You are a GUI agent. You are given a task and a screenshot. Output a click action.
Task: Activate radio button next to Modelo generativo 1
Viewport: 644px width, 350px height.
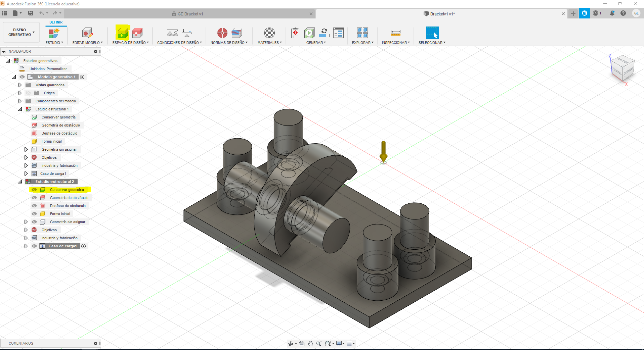(x=82, y=77)
